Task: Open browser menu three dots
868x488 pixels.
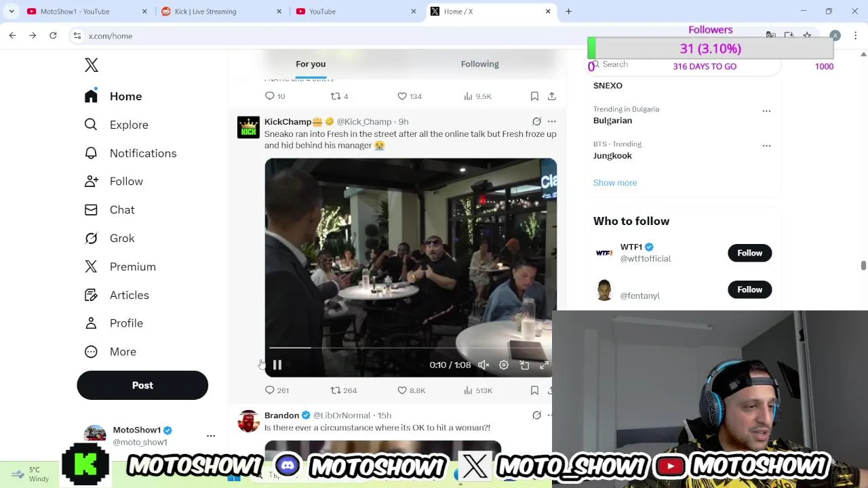Action: click(856, 36)
